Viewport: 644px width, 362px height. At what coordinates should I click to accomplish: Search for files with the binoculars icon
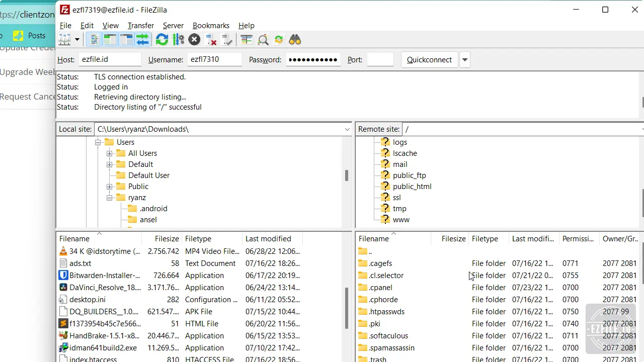click(x=295, y=40)
